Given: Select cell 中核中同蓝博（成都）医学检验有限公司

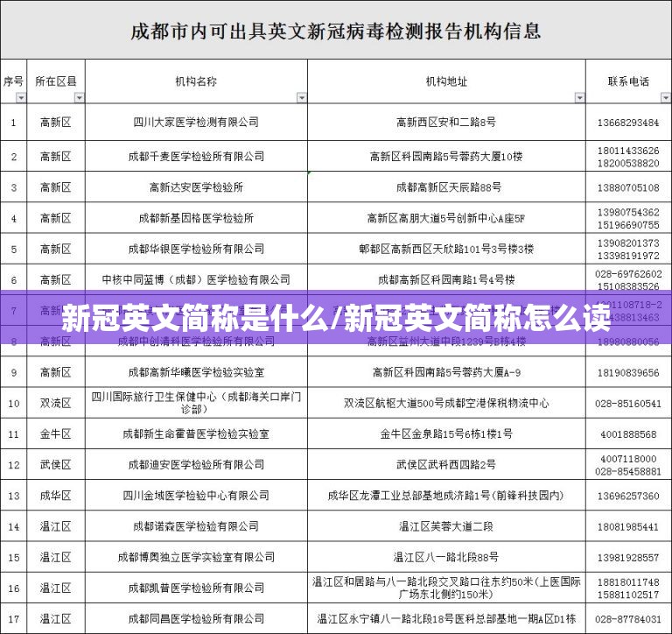Looking at the screenshot, I should (x=196, y=280).
